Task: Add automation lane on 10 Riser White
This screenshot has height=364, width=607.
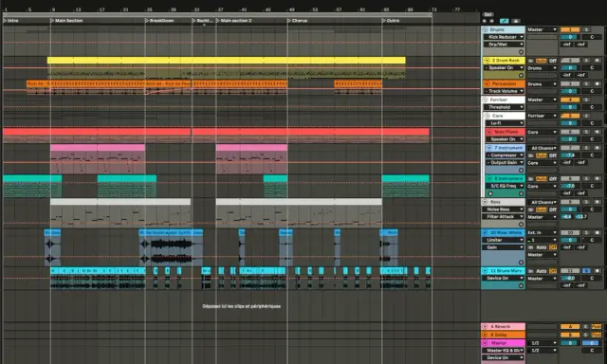Action: point(521,263)
